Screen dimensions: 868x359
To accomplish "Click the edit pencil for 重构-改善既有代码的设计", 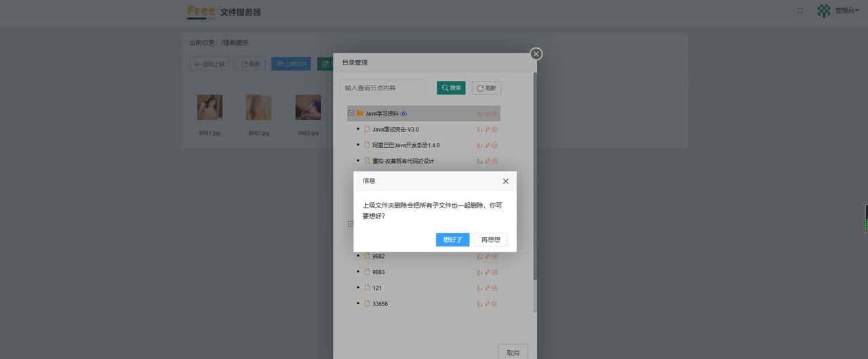I will point(487,162).
